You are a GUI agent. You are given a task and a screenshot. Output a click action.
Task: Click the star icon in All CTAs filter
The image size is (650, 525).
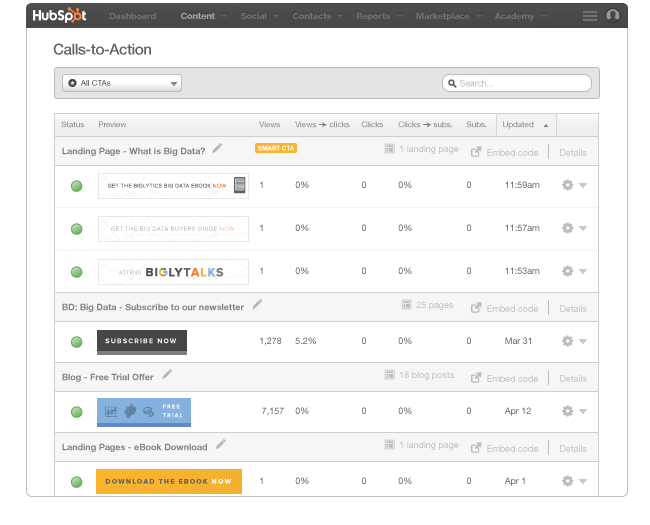(x=73, y=83)
